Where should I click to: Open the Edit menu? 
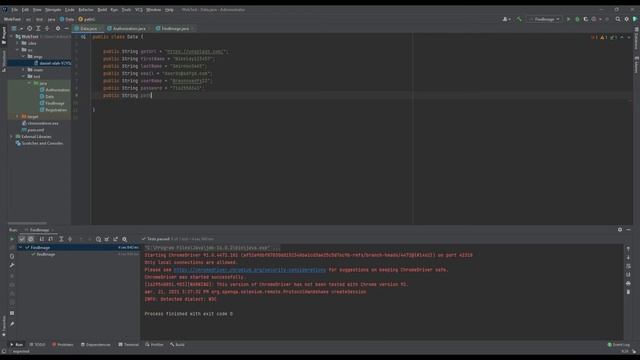click(25, 9)
